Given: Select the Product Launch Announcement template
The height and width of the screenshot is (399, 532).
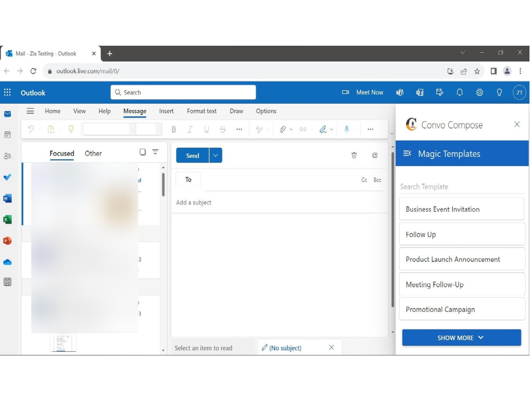Looking at the screenshot, I should [x=462, y=259].
